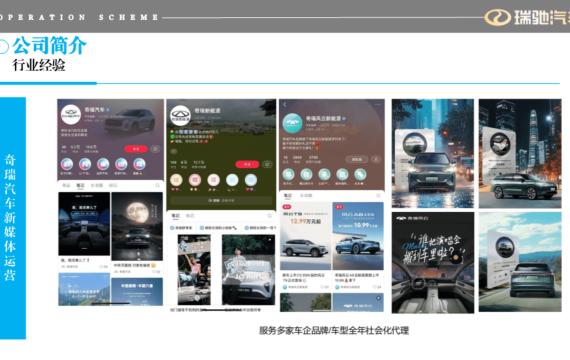Switch to last tab in 奇瑞汽车 profile
The width and height of the screenshot is (570, 360).
point(113,185)
